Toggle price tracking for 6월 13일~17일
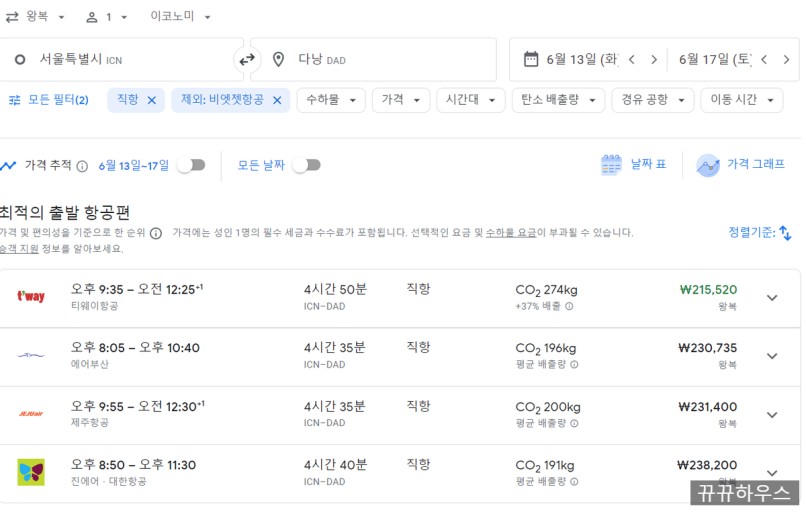The height and width of the screenshot is (512, 806). click(192, 165)
